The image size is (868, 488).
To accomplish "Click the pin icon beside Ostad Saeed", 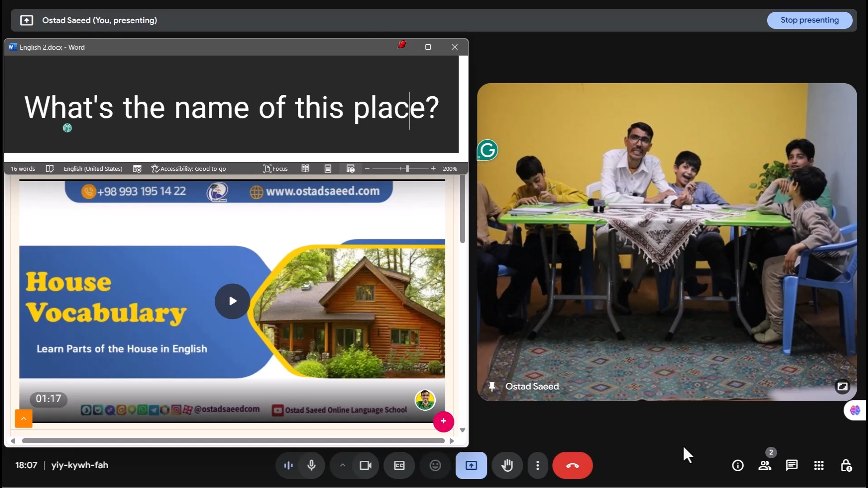I will click(x=492, y=387).
